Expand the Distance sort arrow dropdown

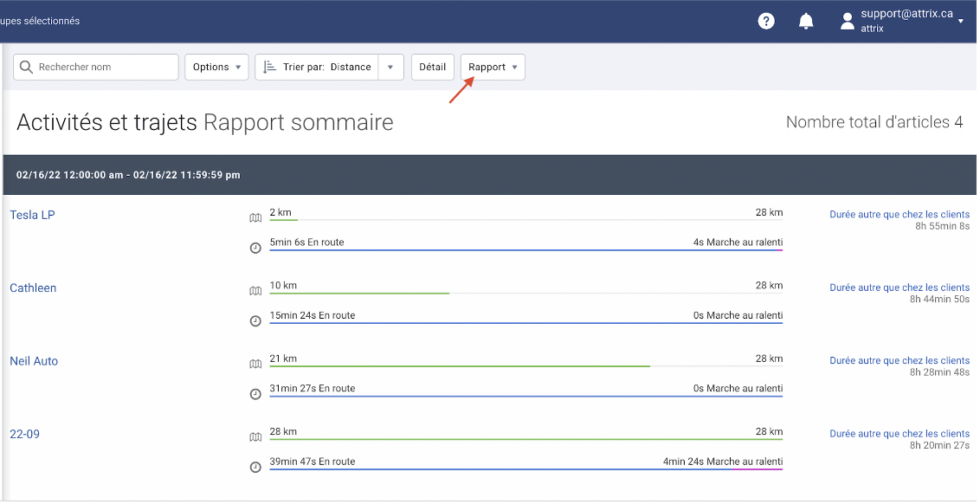(x=390, y=67)
